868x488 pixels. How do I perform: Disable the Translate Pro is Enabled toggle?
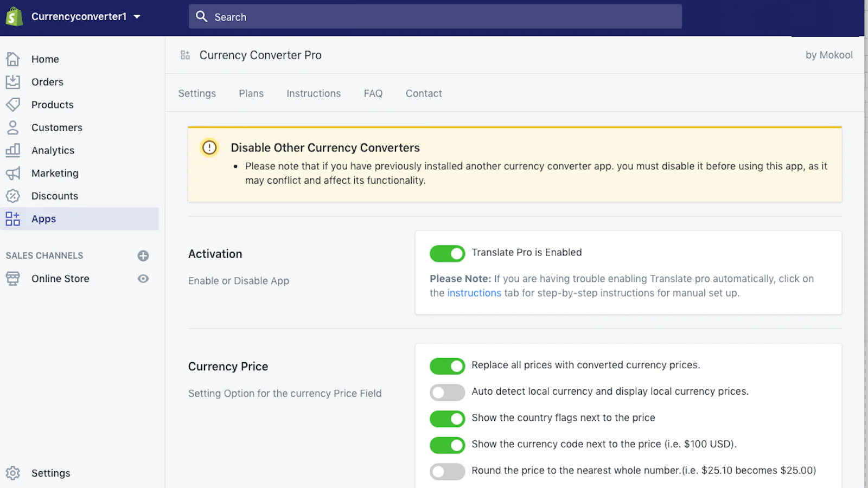click(x=447, y=253)
